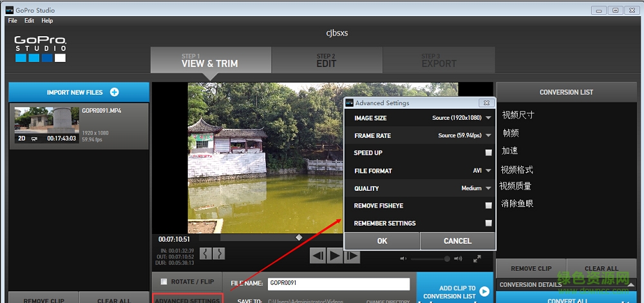Click the plus icon on Import New Files

point(114,92)
